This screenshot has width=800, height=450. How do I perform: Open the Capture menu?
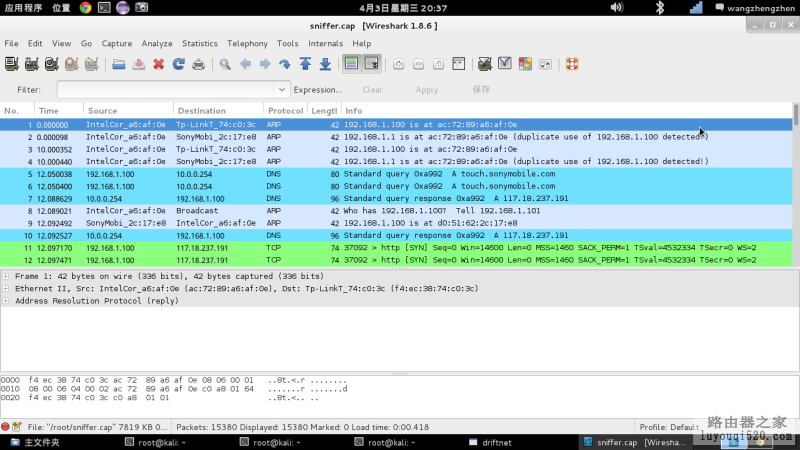(x=117, y=43)
